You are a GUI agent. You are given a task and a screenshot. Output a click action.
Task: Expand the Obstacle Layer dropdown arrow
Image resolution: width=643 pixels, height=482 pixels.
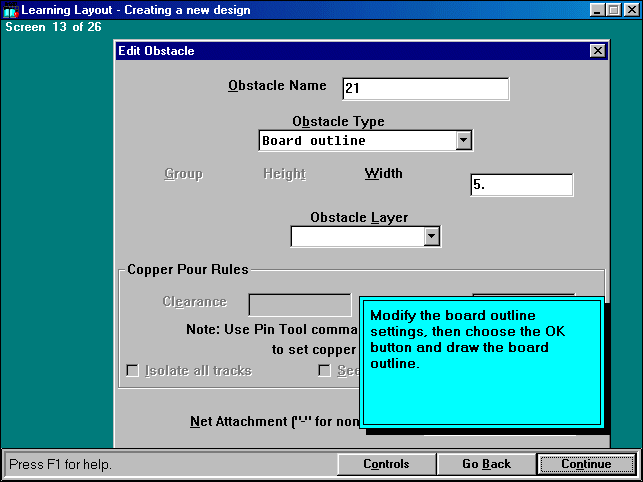431,237
